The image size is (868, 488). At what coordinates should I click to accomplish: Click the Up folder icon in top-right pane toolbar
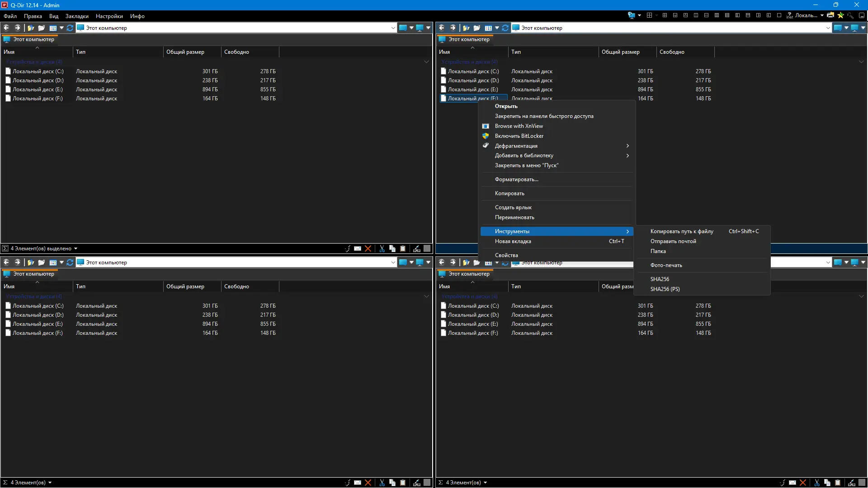[466, 28]
